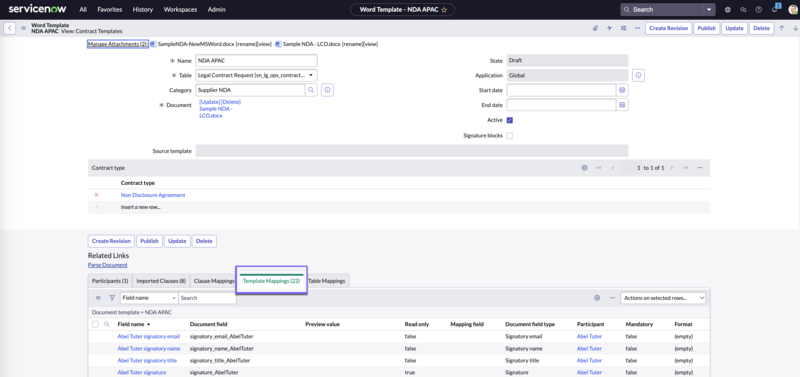Open the End date calendar picker

tap(622, 105)
